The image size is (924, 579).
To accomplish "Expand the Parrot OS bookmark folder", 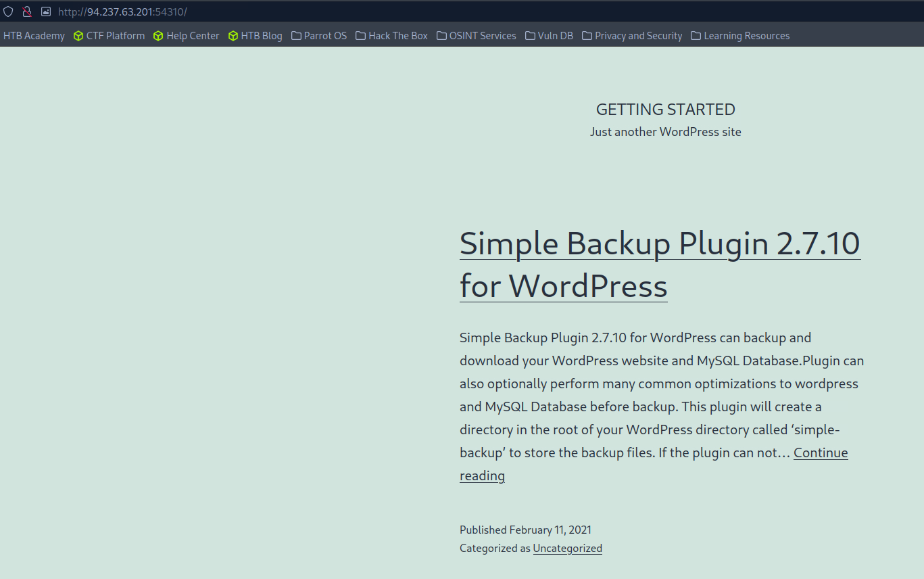I will 319,36.
